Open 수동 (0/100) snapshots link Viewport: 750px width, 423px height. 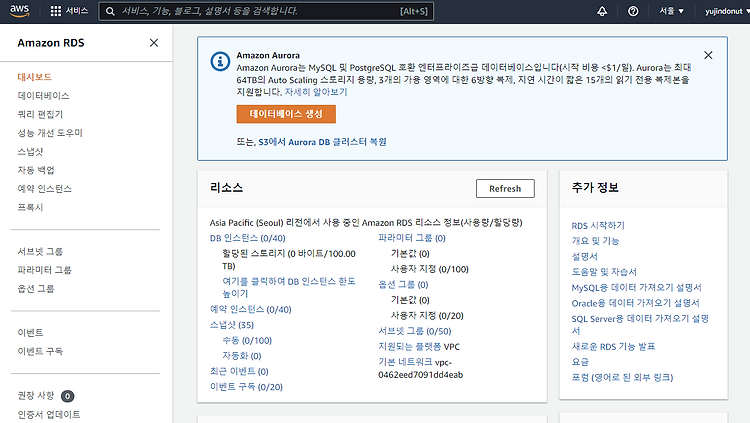[x=247, y=341]
